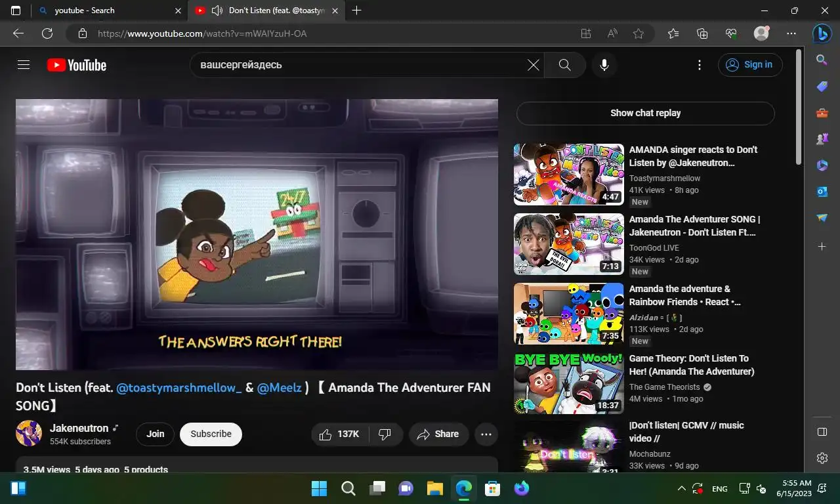This screenshot has width=840, height=504.
Task: Open Jakeneutron channel avatar
Action: tap(29, 434)
